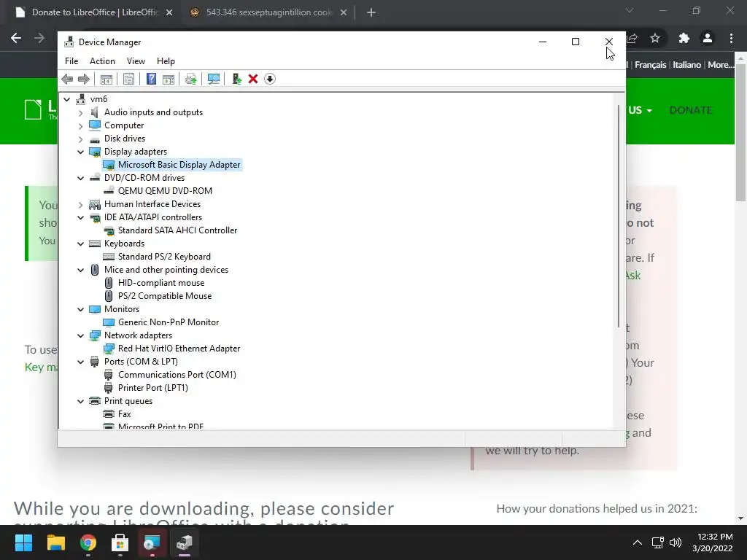Screen dimensions: 747x560
Task: Switch to the cookies browser tab
Action: point(269,12)
